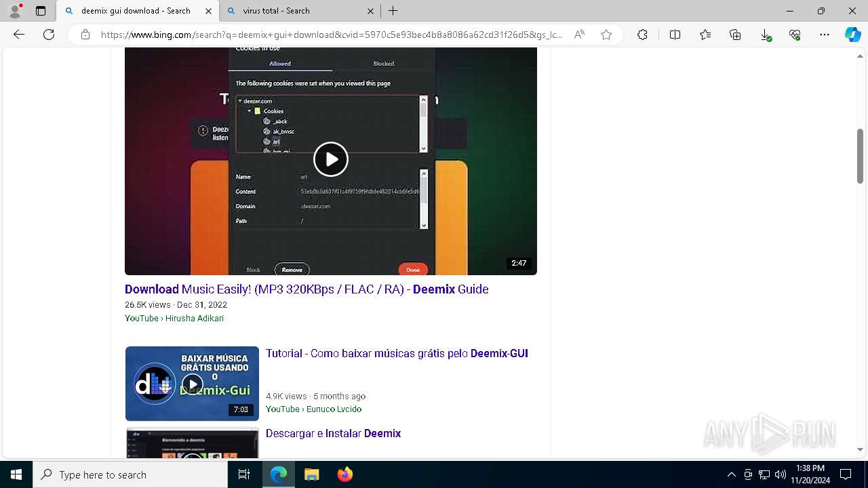This screenshot has height=488, width=868.
Task: Open Browser essentials heart icon
Action: pyautogui.click(x=795, y=35)
